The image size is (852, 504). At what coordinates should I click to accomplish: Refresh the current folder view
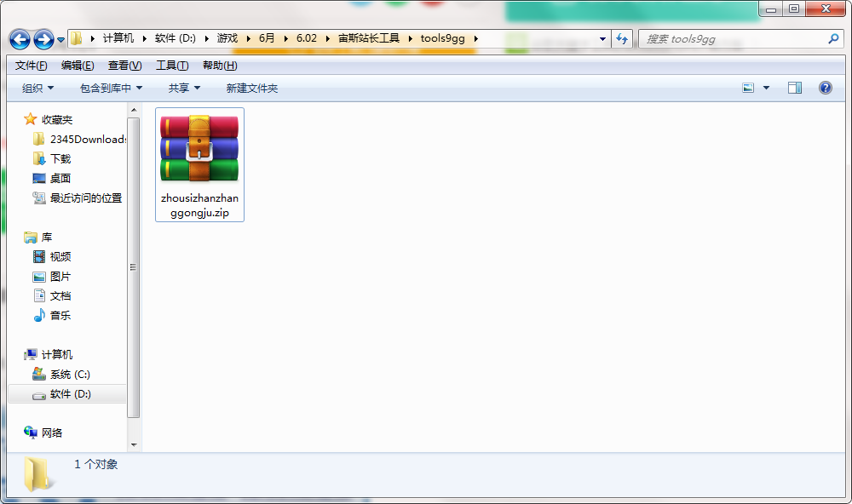[622, 38]
